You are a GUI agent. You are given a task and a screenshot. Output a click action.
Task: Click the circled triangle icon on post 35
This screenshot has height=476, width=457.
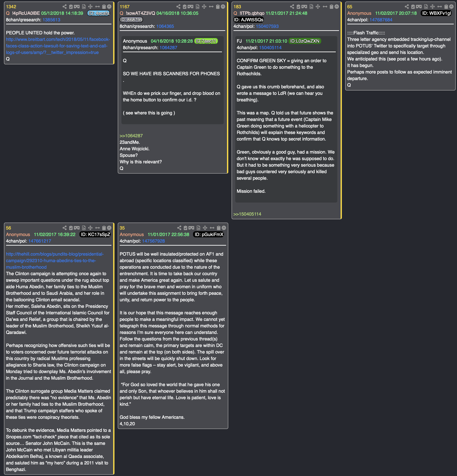point(224,228)
